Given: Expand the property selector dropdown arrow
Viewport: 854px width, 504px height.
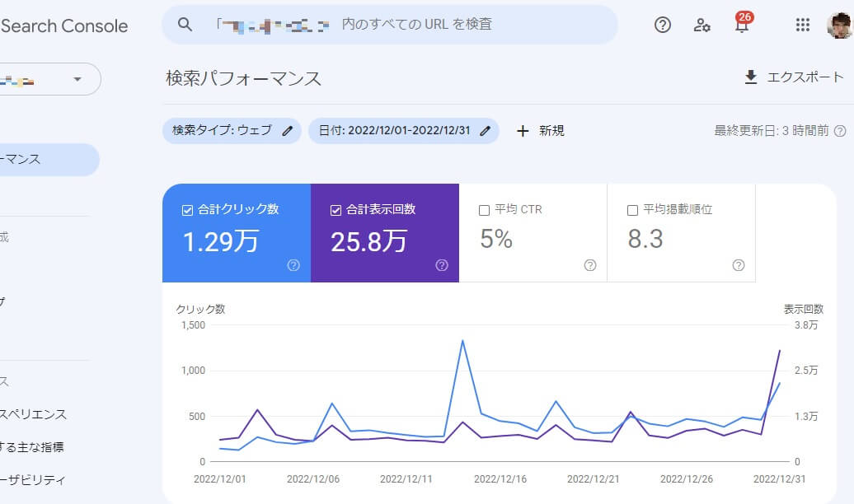Looking at the screenshot, I should click(x=77, y=79).
